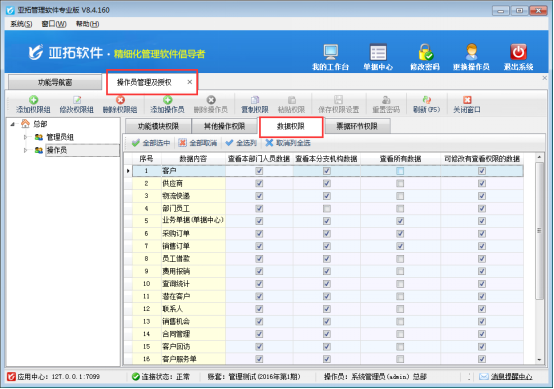Click the 添加权限组 green plus icon
Screen dimensions: 554x389
tap(33, 100)
